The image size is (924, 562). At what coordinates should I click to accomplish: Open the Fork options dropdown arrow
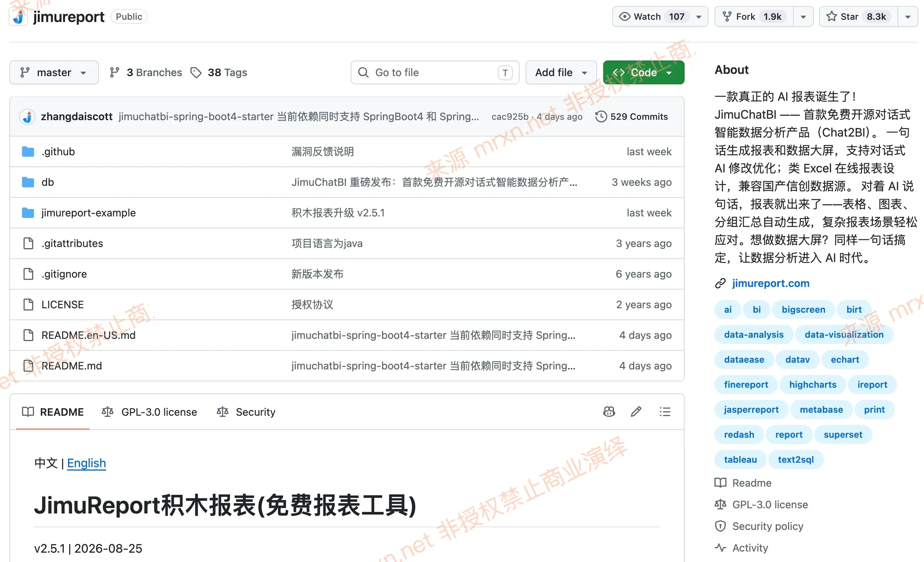pyautogui.click(x=803, y=17)
